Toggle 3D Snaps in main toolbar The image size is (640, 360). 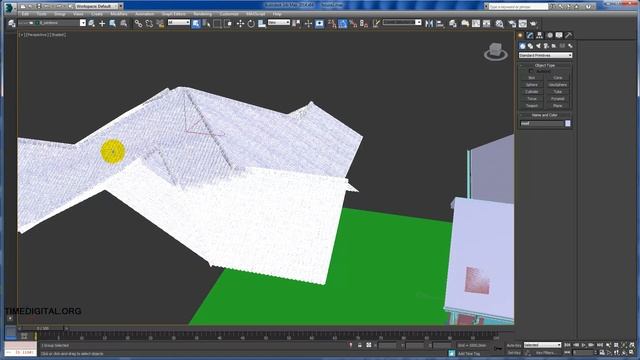pos(332,24)
